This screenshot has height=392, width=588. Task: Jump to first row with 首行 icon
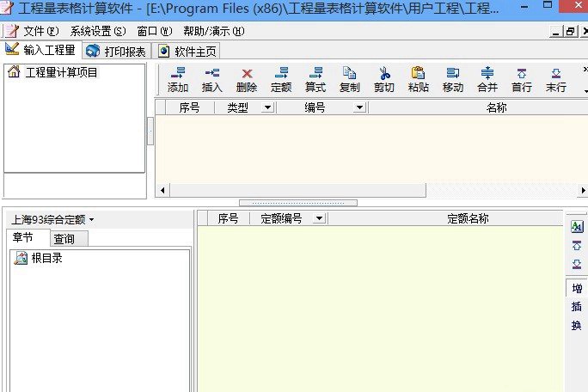point(522,80)
